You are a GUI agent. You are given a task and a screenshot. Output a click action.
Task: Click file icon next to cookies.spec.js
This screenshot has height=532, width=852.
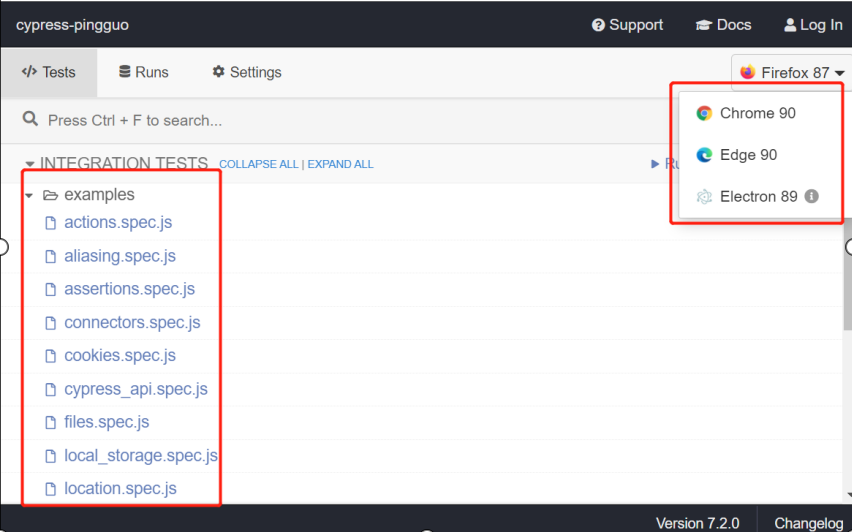pyautogui.click(x=51, y=356)
